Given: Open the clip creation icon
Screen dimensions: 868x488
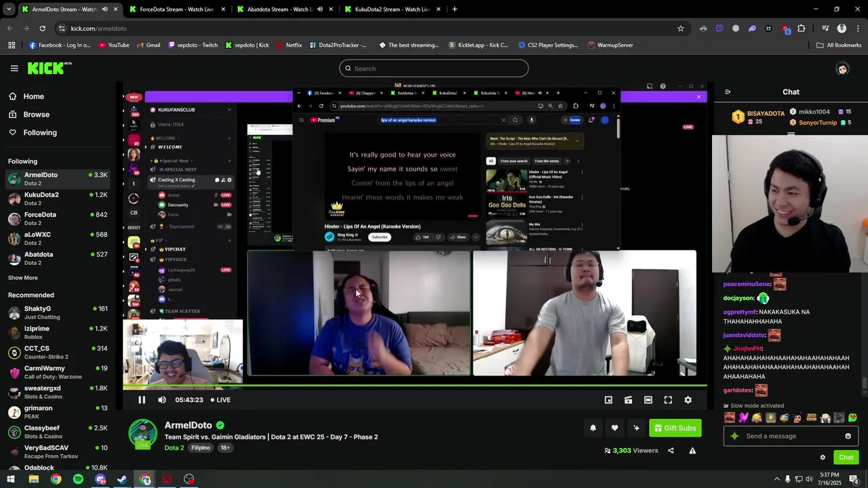Looking at the screenshot, I should tap(628, 400).
